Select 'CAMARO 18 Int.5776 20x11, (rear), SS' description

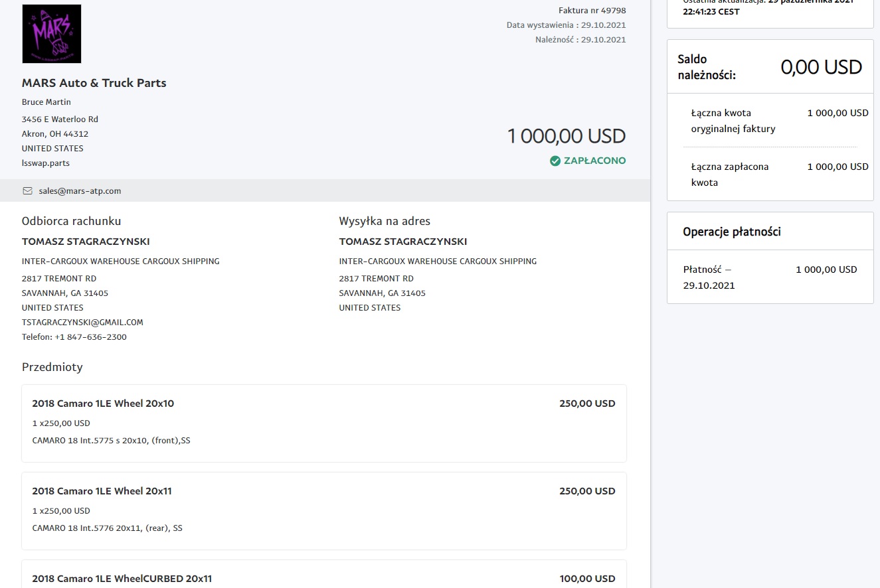click(108, 528)
